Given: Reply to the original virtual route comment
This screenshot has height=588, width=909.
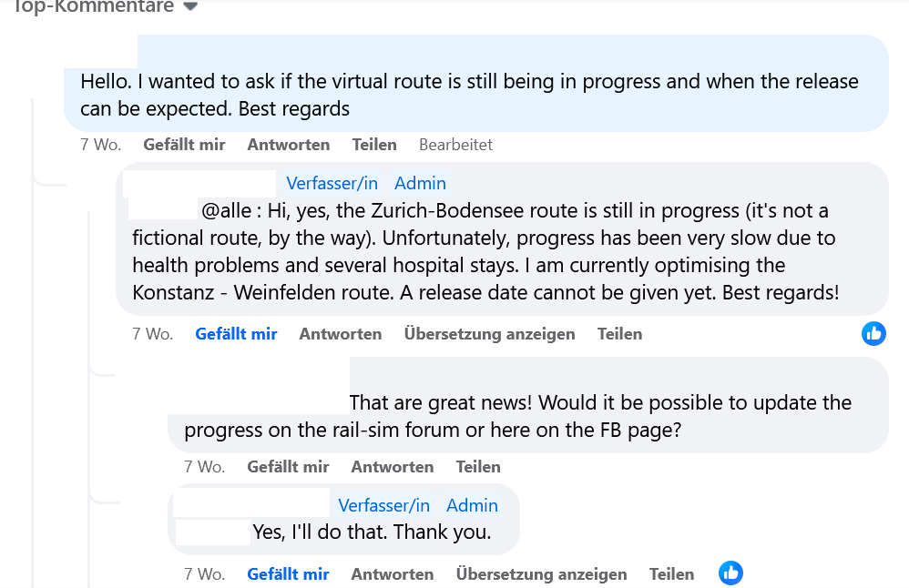Looking at the screenshot, I should (x=289, y=145).
